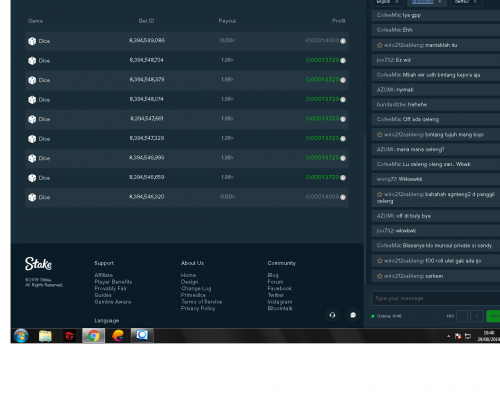This screenshot has height=400, width=500.
Task: Toggle the chat bubble icon
Action: click(353, 315)
